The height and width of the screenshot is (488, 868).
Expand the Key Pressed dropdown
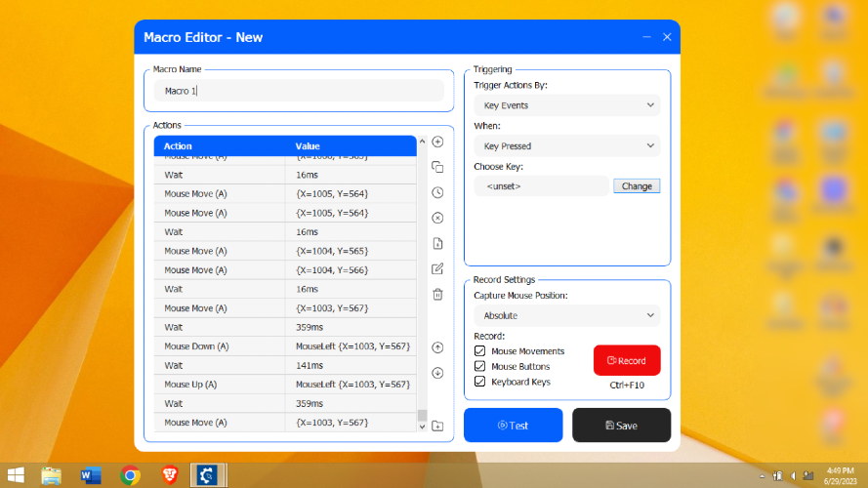coord(567,146)
